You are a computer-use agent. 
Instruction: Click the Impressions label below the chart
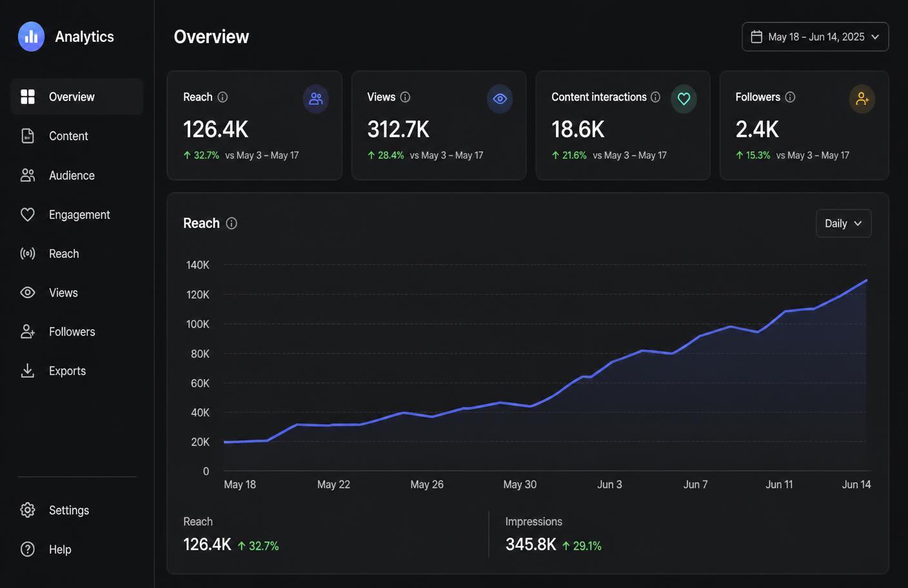[x=534, y=522]
